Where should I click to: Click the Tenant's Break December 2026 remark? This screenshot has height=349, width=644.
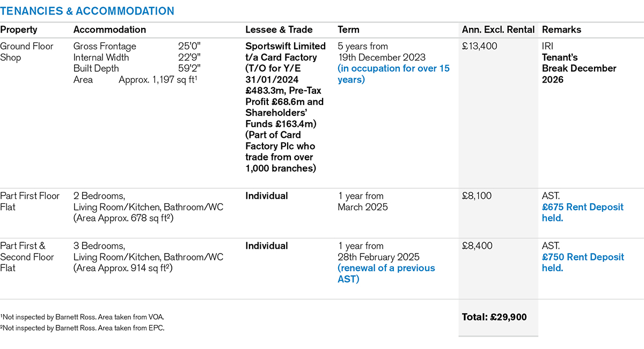click(579, 69)
